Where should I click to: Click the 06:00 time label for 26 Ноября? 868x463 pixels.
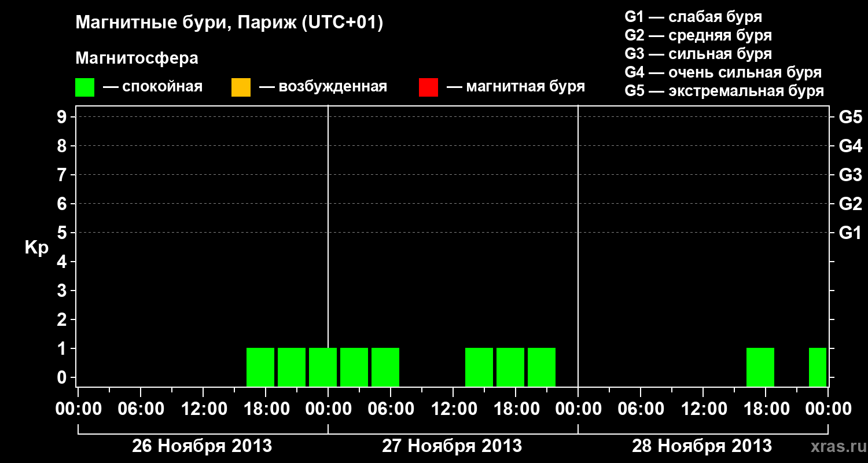(141, 409)
